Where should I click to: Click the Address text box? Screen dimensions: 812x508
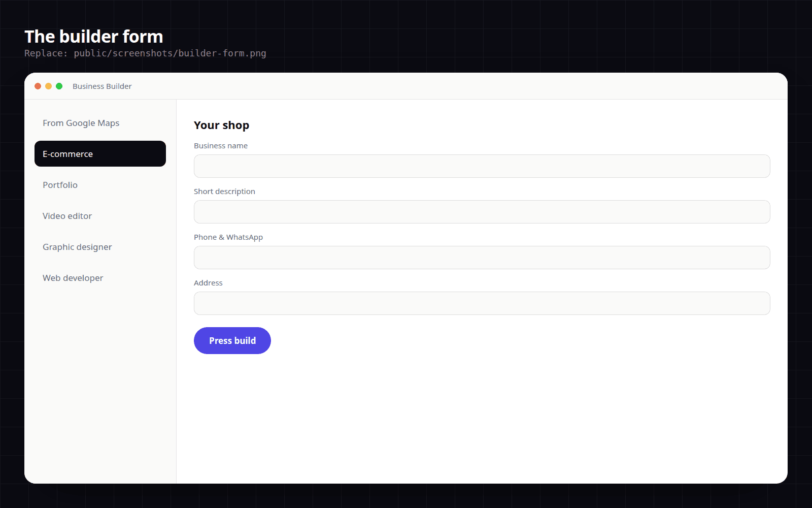pyautogui.click(x=482, y=303)
